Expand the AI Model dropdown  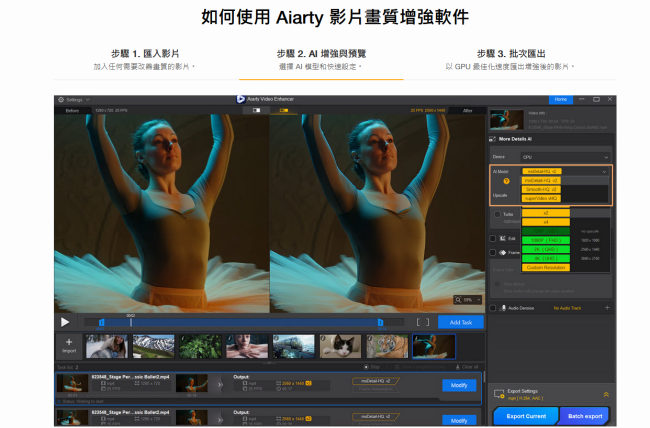pos(565,171)
